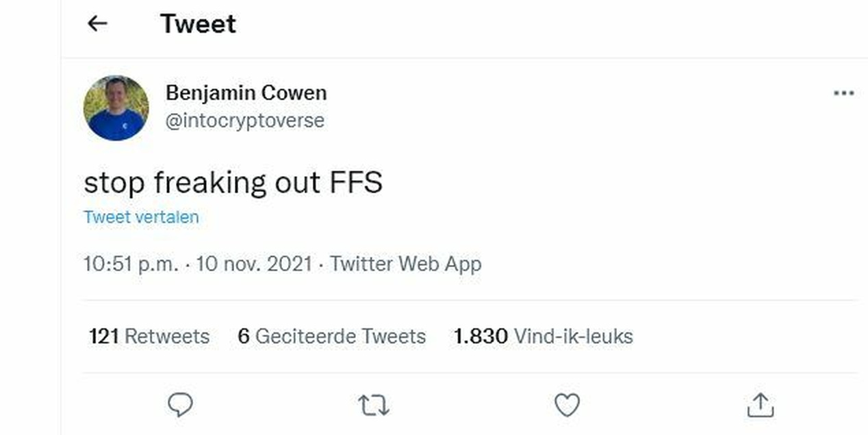Click the 1.830 likes count number
Screen dimensions: 868x435
(481, 336)
